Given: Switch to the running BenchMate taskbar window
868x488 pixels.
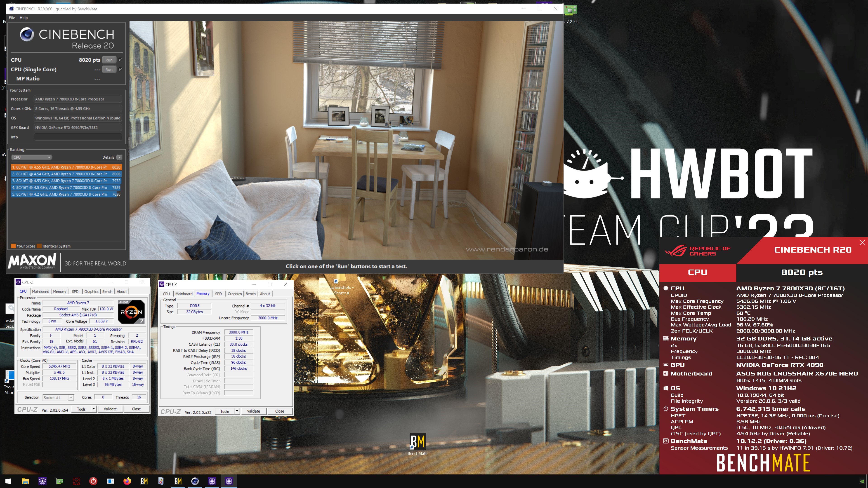Looking at the screenshot, I should (178, 481).
